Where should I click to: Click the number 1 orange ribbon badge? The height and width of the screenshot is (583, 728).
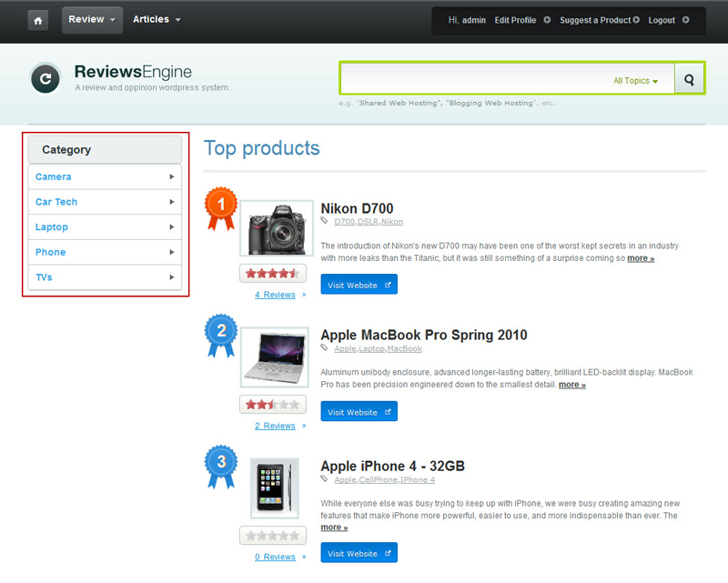[221, 208]
